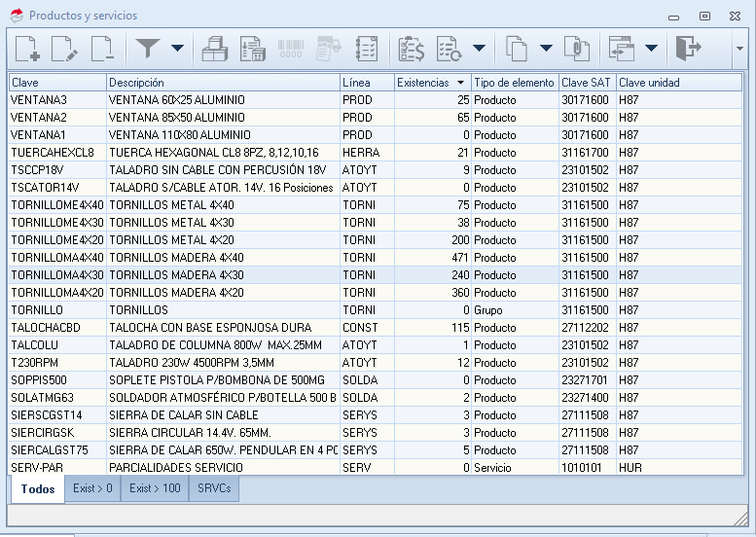Switch to the Exist > 0 tab
Screen dimensions: 756x537
[x=92, y=488]
